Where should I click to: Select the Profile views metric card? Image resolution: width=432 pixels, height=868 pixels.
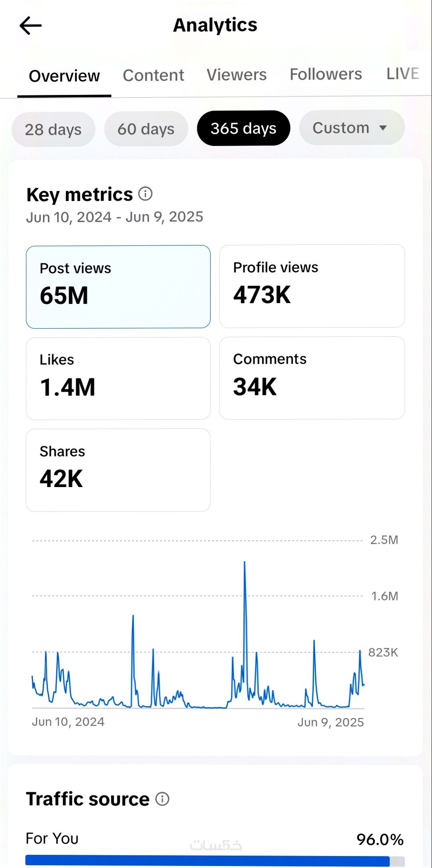pyautogui.click(x=312, y=286)
